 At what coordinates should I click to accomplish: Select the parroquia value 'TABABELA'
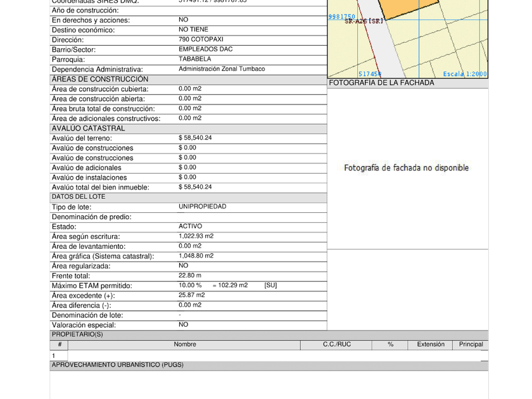click(x=195, y=59)
